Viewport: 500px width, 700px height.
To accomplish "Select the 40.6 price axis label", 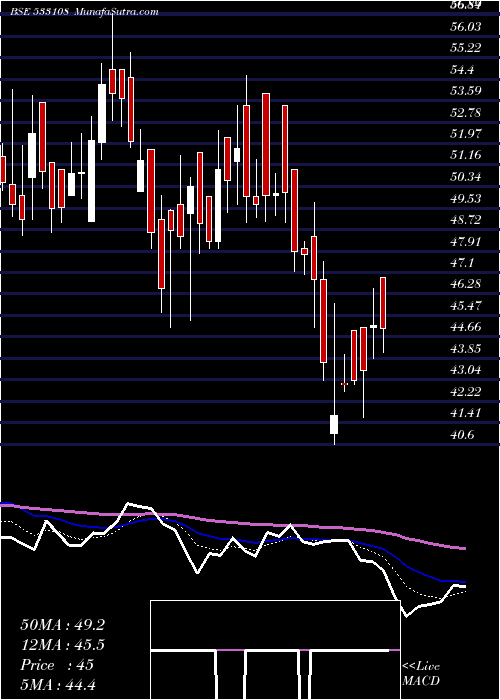I will click(x=462, y=435).
